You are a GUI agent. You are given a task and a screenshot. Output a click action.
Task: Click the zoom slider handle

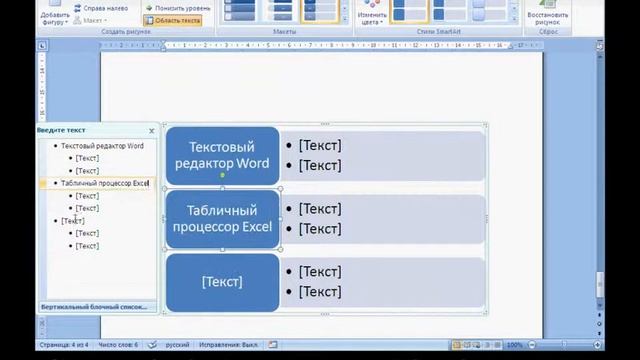coord(564,345)
